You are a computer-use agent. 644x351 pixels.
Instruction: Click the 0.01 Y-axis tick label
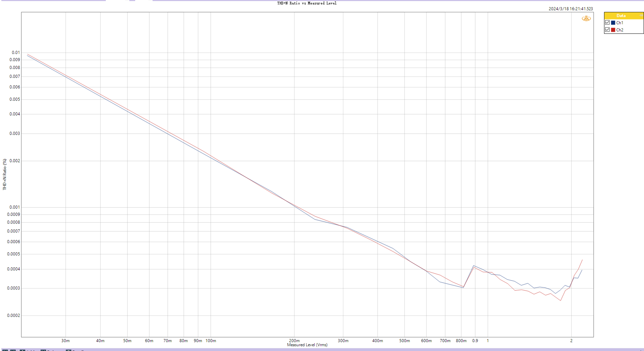tap(16, 53)
